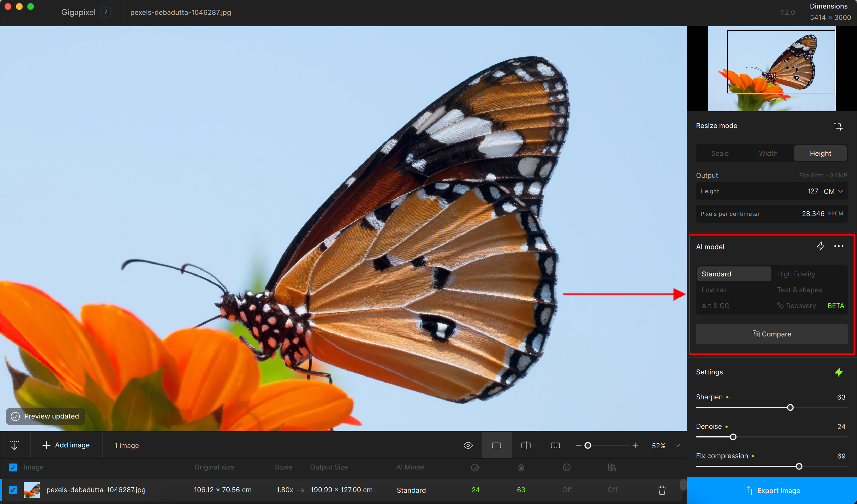857x504 pixels.
Task: Click the pexels-debadutta-1046287.jpg file name in list
Action: 96,490
